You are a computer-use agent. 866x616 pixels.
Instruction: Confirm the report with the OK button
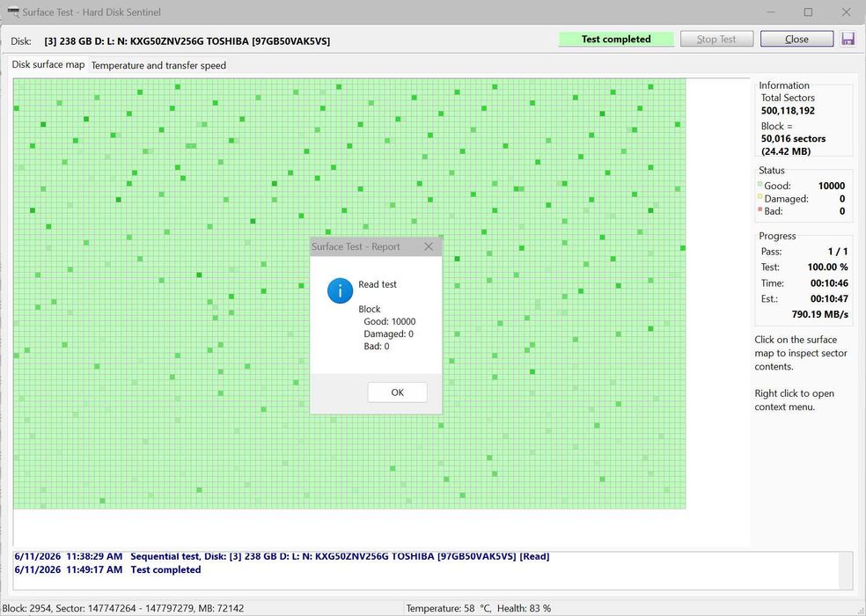(397, 392)
